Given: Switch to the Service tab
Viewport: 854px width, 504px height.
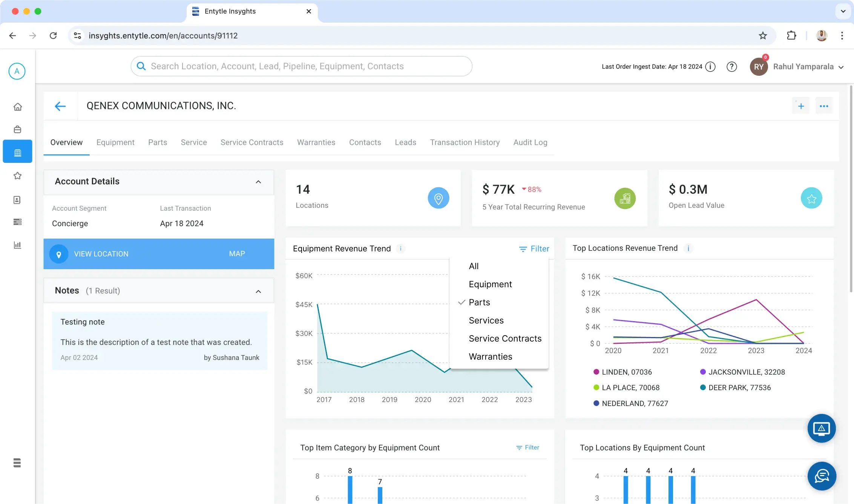Looking at the screenshot, I should click(x=194, y=142).
